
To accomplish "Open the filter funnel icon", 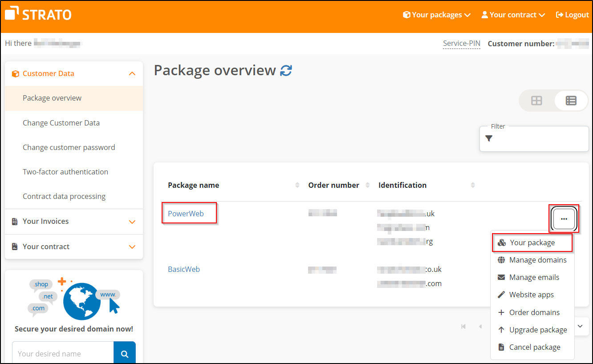I will click(489, 138).
